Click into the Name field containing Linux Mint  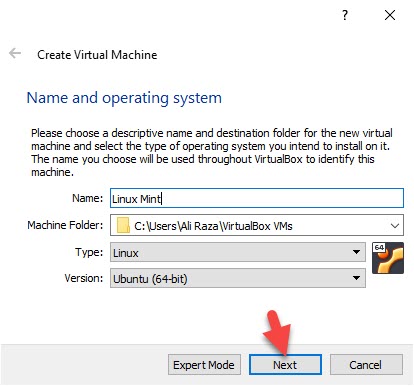pyautogui.click(x=257, y=198)
